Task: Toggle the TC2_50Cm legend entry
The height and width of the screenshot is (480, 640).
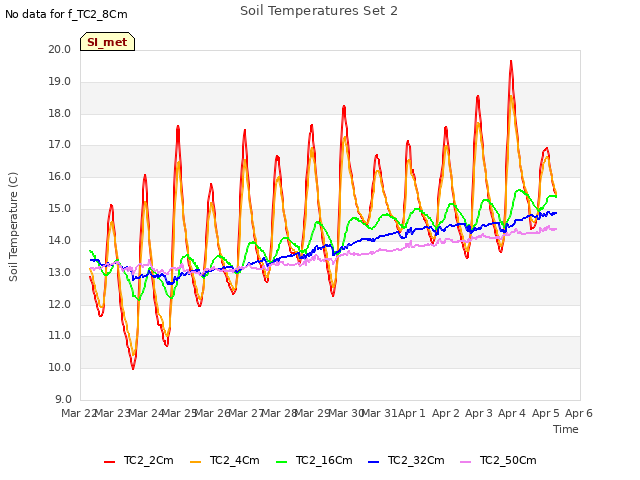Action: tap(498, 461)
